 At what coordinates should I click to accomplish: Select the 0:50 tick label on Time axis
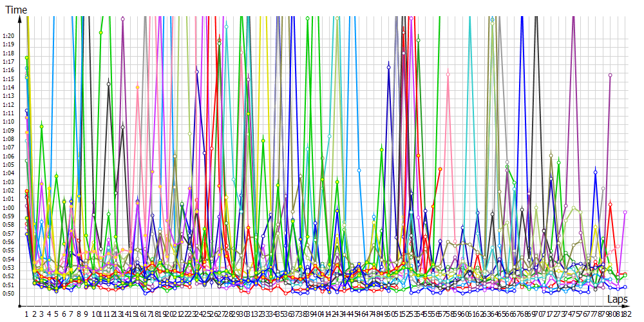(x=9, y=293)
